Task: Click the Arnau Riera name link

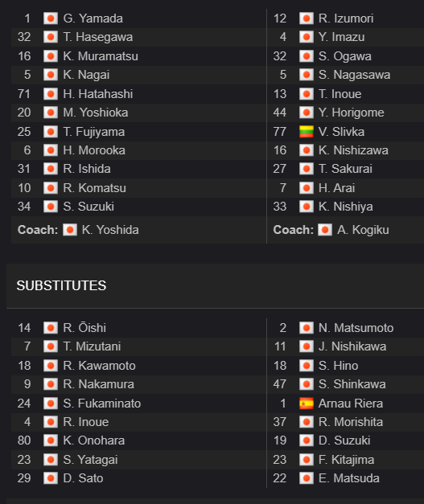Action: (351, 404)
